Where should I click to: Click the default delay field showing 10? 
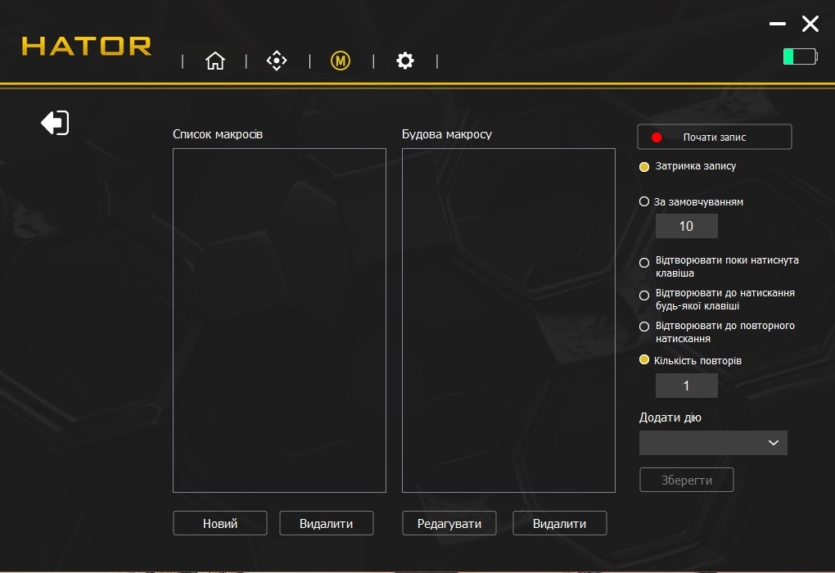(686, 226)
